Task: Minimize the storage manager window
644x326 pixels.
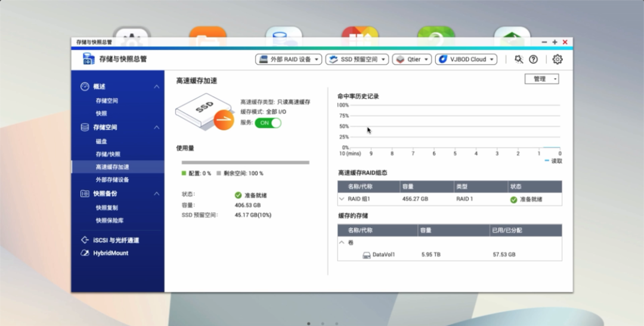Action: pyautogui.click(x=544, y=42)
